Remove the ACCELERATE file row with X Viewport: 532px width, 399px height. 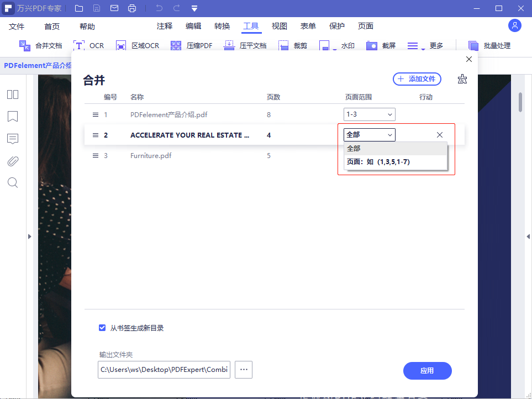[440, 135]
